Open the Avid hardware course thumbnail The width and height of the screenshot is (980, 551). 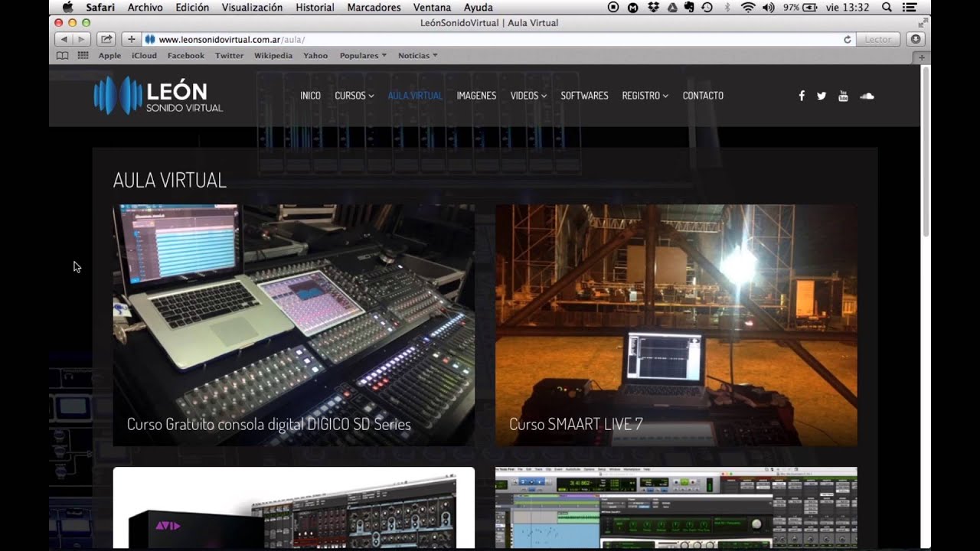pyautogui.click(x=294, y=507)
